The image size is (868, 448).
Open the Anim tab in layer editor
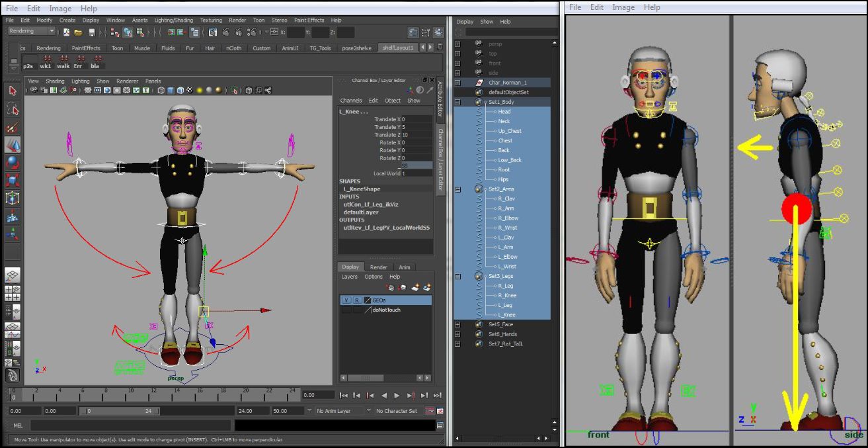[404, 267]
